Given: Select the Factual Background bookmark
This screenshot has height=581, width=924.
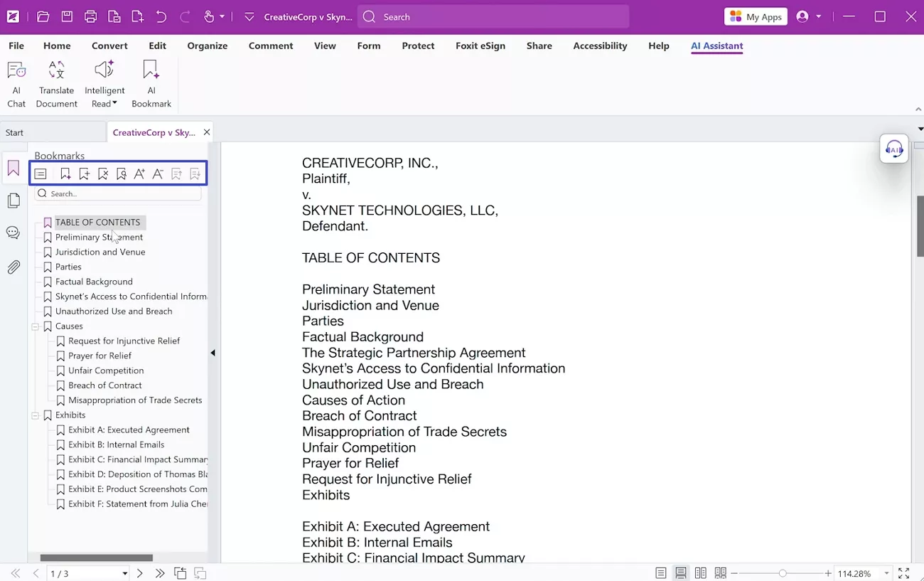Looking at the screenshot, I should click(93, 281).
